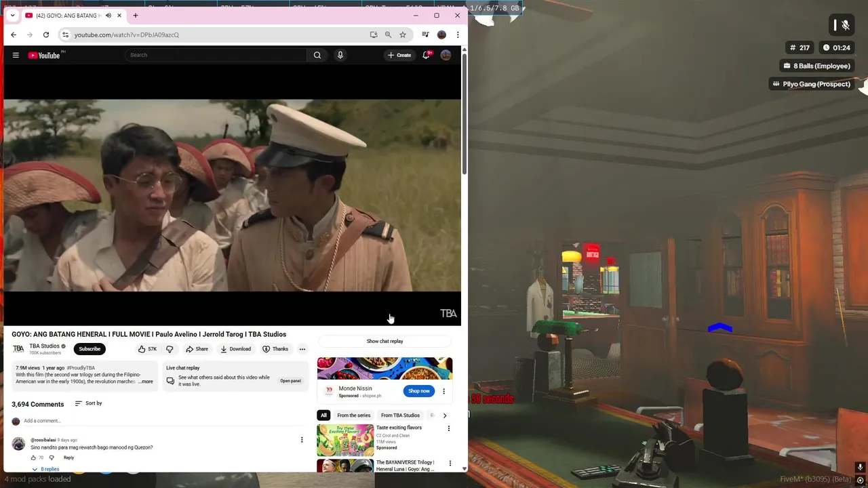Share the GOYO video
Screen dimensions: 868x488
tap(197, 349)
